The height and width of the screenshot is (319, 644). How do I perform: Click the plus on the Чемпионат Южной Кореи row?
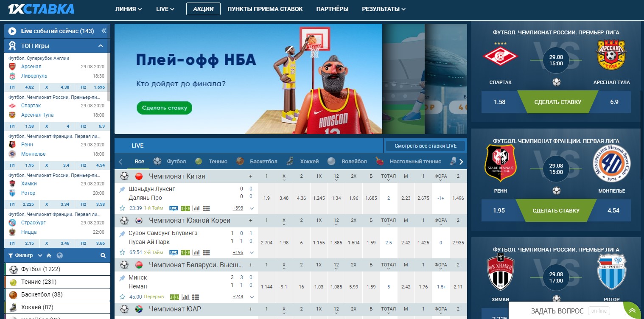pyautogui.click(x=250, y=221)
